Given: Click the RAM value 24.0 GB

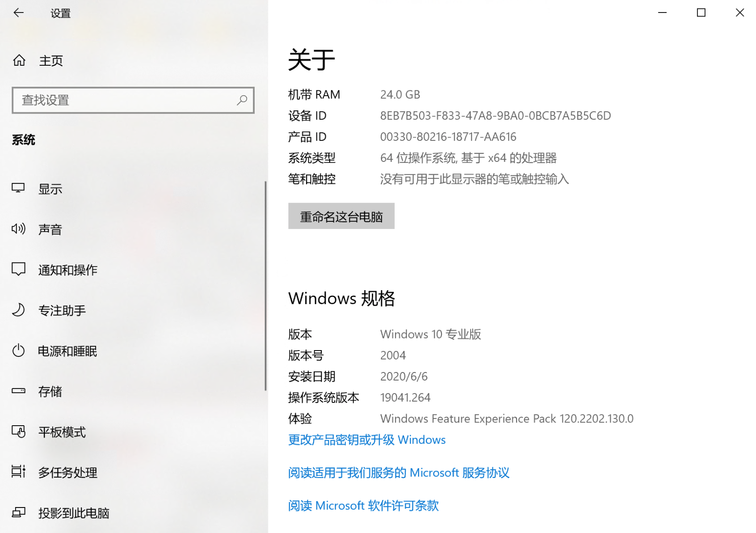Looking at the screenshot, I should point(400,95).
